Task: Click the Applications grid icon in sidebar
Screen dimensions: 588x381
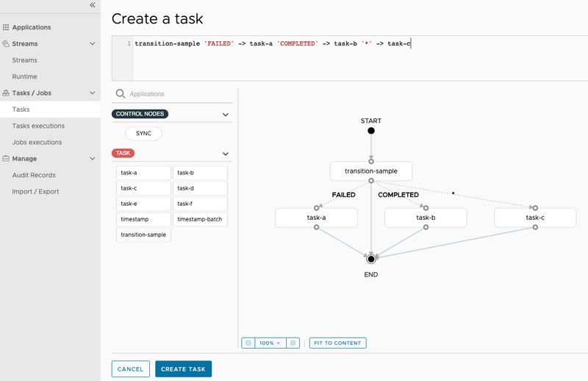Action: [6, 27]
